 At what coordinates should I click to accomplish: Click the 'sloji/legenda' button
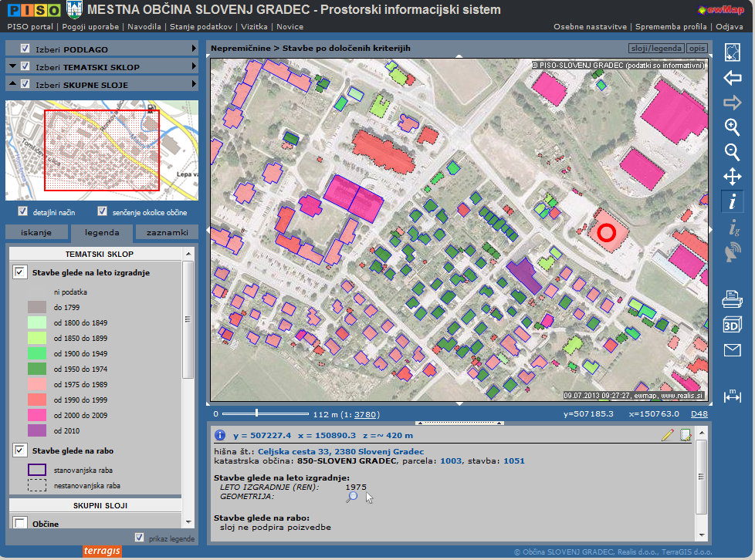pyautogui.click(x=656, y=48)
